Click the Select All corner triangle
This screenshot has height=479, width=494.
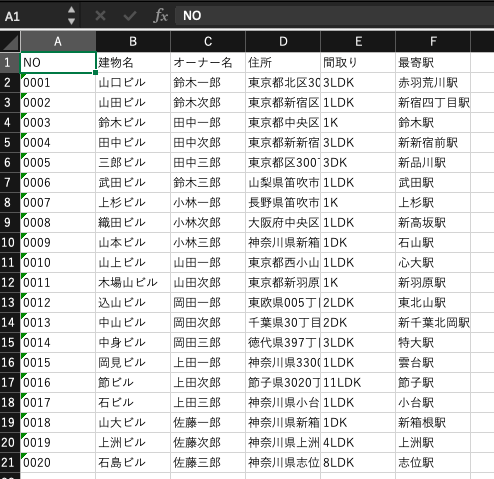click(10, 42)
